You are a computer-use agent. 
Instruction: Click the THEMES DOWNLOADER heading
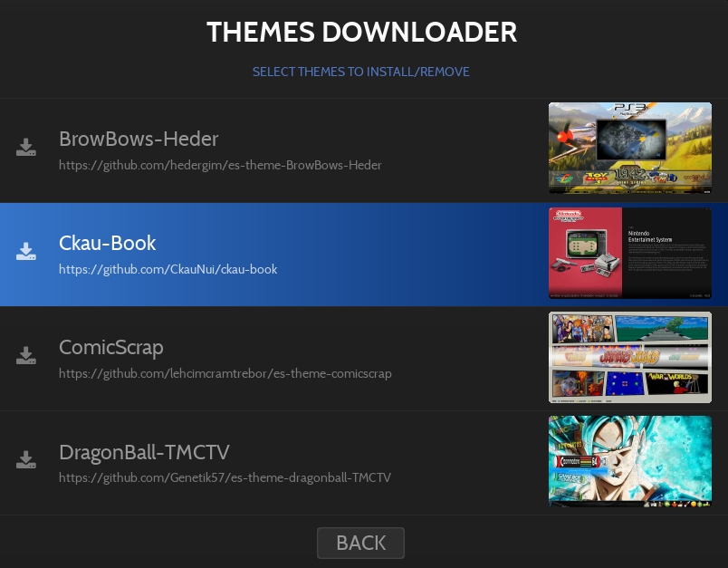362,33
